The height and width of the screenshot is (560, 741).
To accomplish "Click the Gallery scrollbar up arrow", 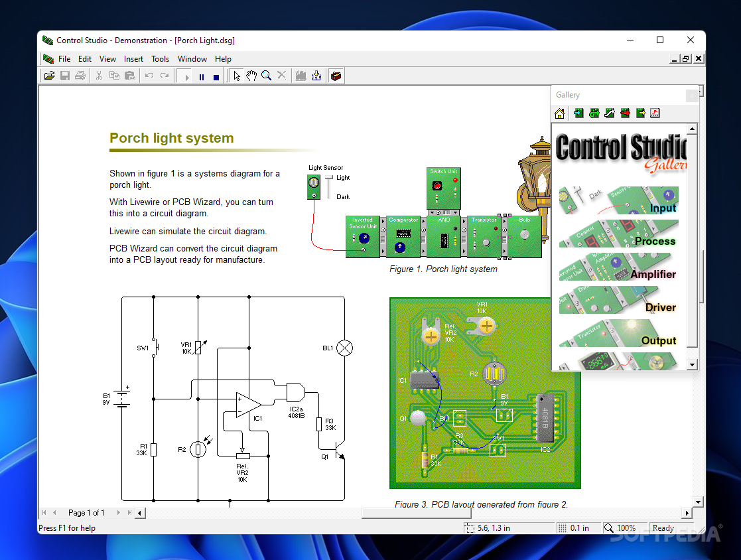I will coord(693,129).
